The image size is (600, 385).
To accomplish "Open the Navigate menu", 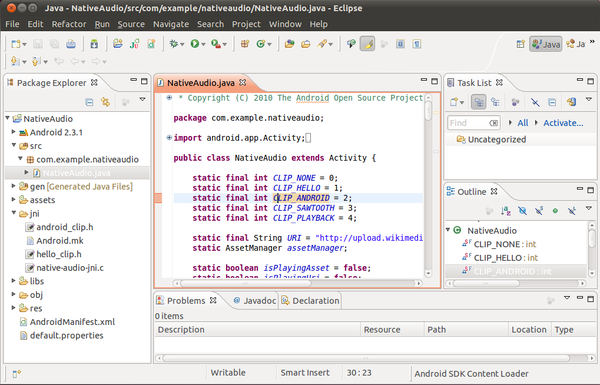I will click(171, 24).
